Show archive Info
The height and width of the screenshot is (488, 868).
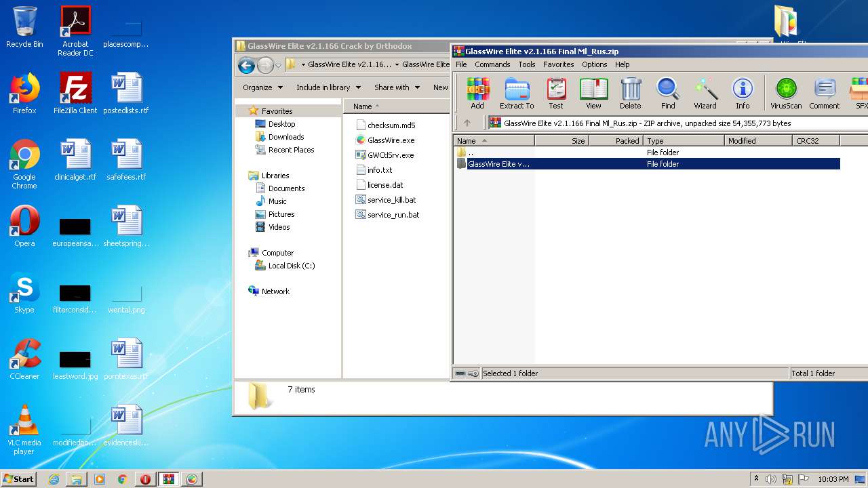[x=743, y=94]
